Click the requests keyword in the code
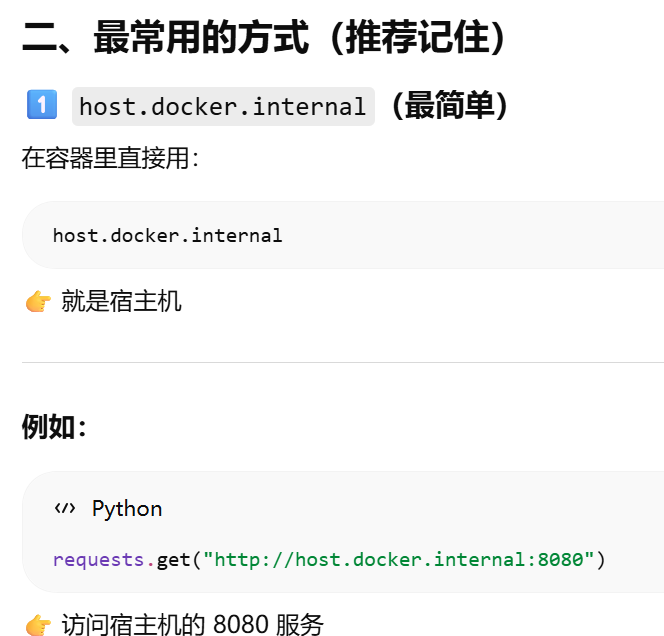The height and width of the screenshot is (636, 664). coord(98,560)
